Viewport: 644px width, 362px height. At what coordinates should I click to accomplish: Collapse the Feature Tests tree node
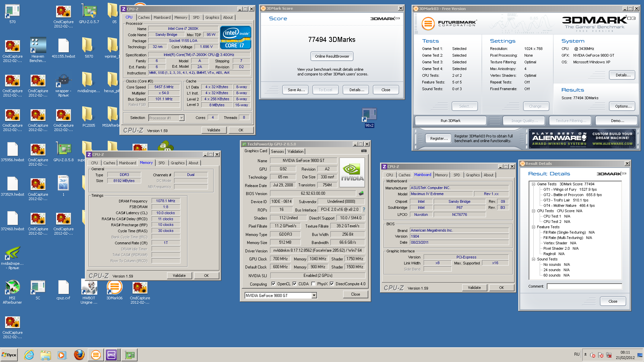pyautogui.click(x=533, y=227)
